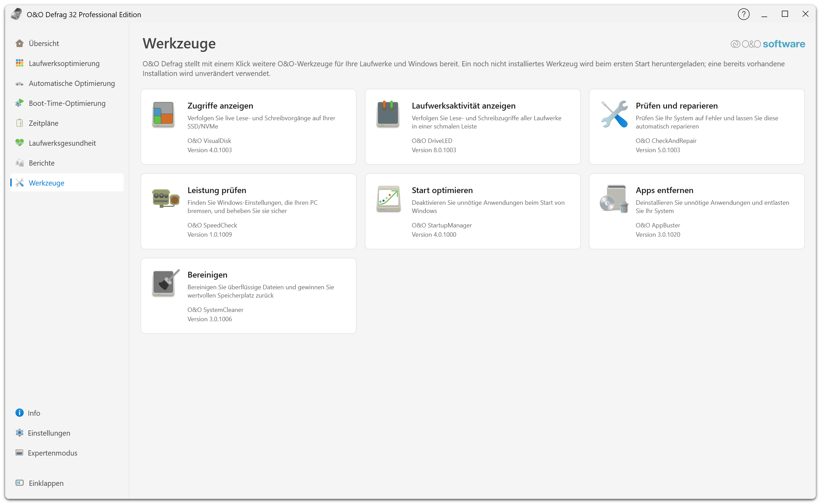Click the Einstellungen gear icon
The height and width of the screenshot is (504, 821).
(20, 433)
